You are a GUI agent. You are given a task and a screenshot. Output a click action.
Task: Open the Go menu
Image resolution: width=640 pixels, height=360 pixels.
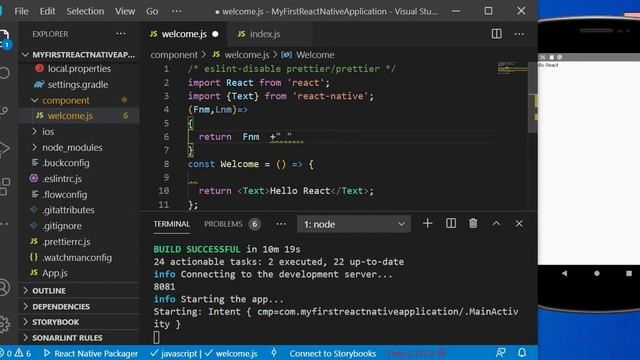(152, 11)
